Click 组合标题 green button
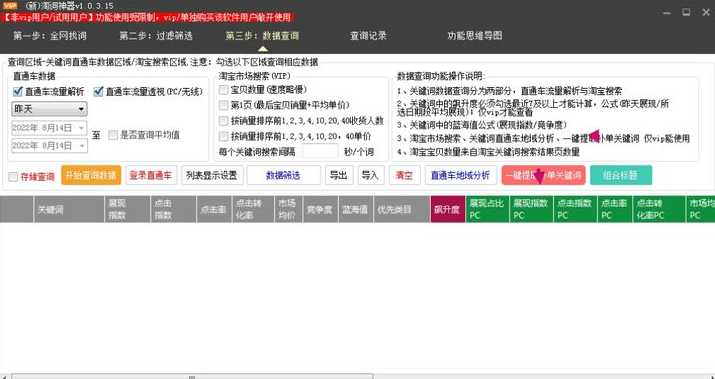 coord(621,176)
